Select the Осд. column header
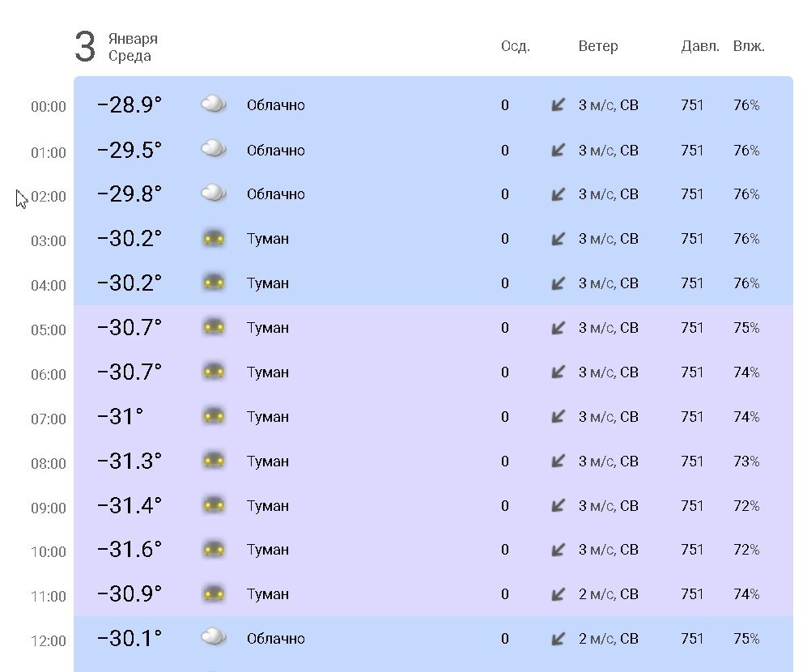The height and width of the screenshot is (672, 807). click(515, 46)
